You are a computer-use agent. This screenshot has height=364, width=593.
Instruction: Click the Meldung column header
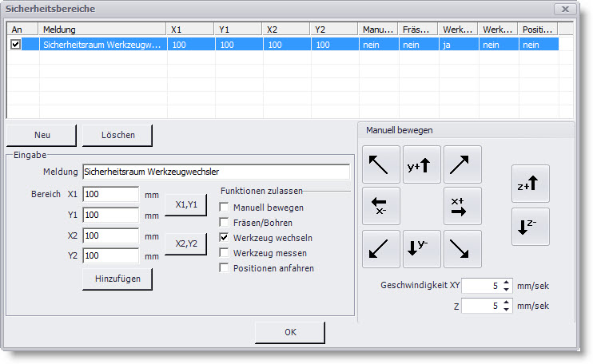tap(102, 30)
